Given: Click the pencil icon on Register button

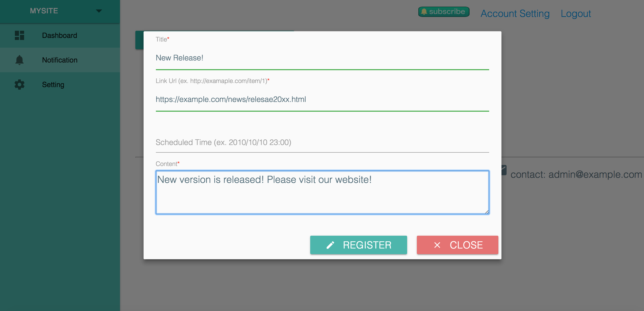Looking at the screenshot, I should [330, 245].
